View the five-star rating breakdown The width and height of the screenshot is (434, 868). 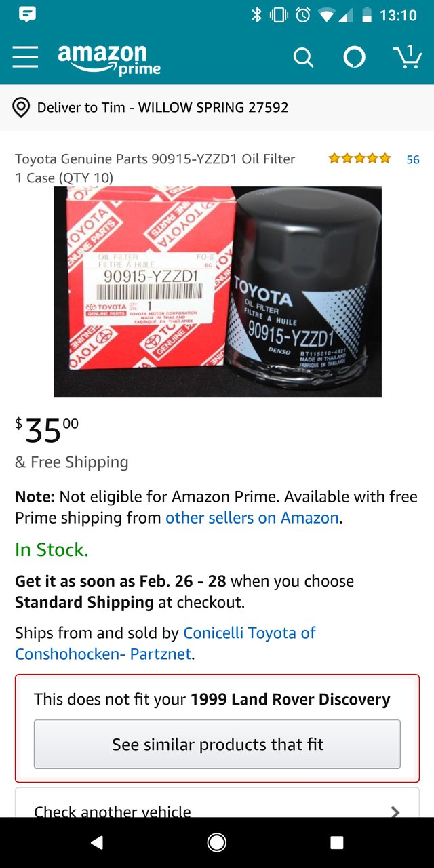click(x=359, y=159)
